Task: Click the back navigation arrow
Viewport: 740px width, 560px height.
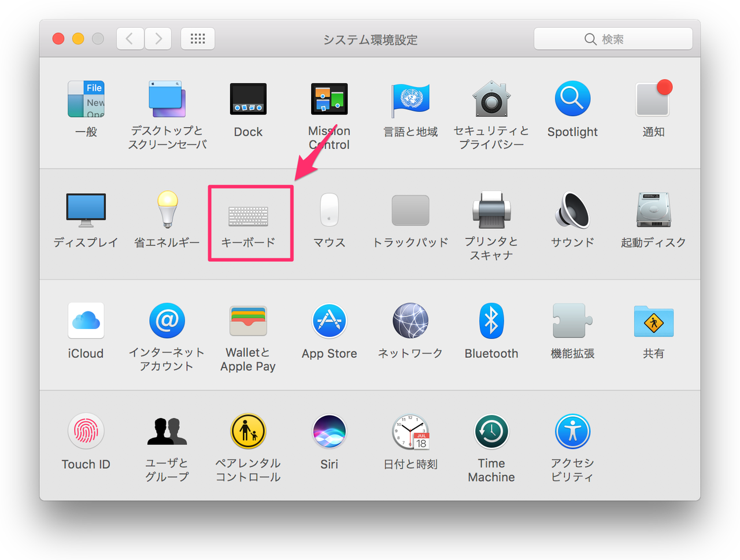Action: pyautogui.click(x=130, y=39)
